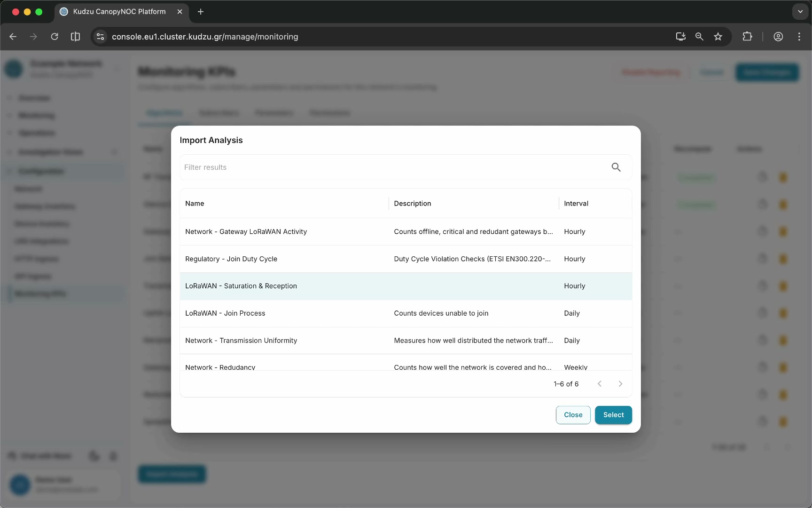
Task: Open the browser profile icon
Action: point(778,37)
